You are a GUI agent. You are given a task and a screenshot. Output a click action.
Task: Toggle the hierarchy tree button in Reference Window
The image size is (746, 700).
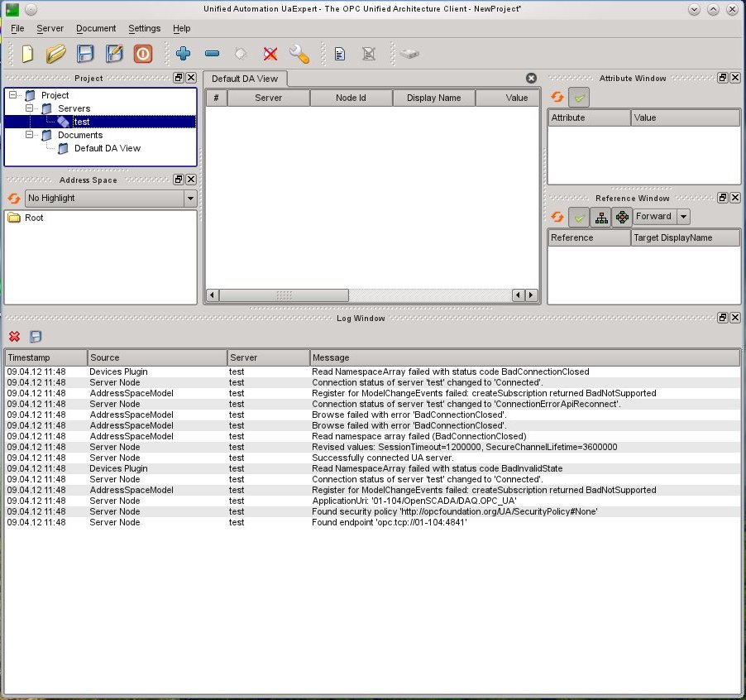click(601, 217)
